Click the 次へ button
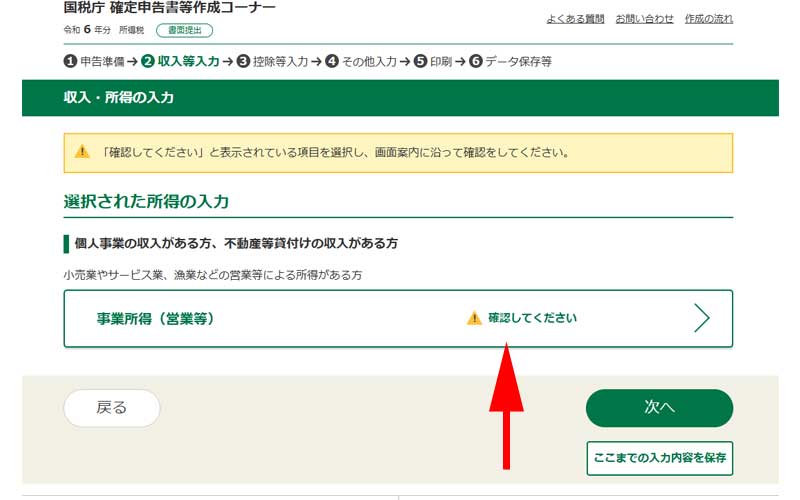The width and height of the screenshot is (800, 500). 659,408
